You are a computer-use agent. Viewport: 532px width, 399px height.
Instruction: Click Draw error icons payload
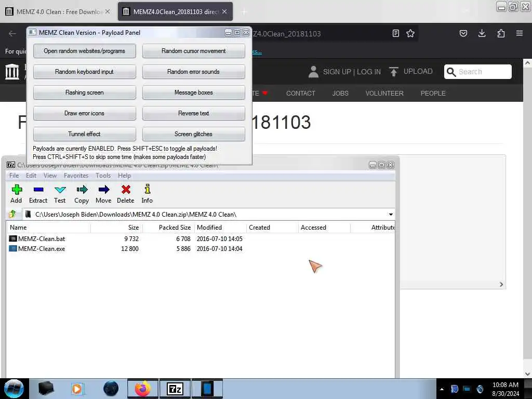tap(85, 113)
